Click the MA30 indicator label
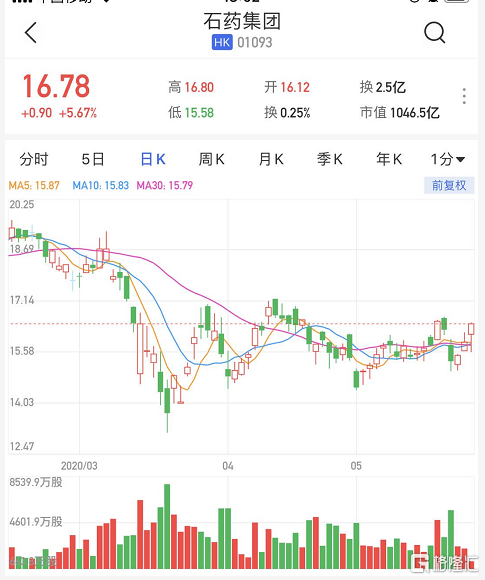This screenshot has width=485, height=580. click(165, 185)
